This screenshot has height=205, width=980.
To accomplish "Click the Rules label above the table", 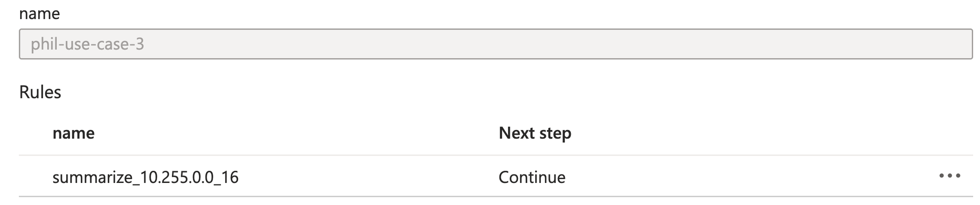I will point(40,92).
